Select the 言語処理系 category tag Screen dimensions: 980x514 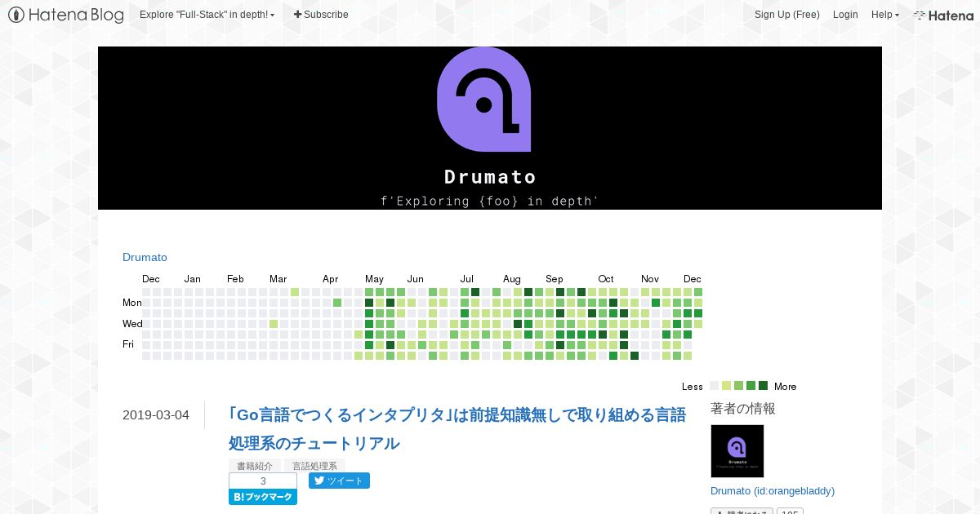(314, 466)
